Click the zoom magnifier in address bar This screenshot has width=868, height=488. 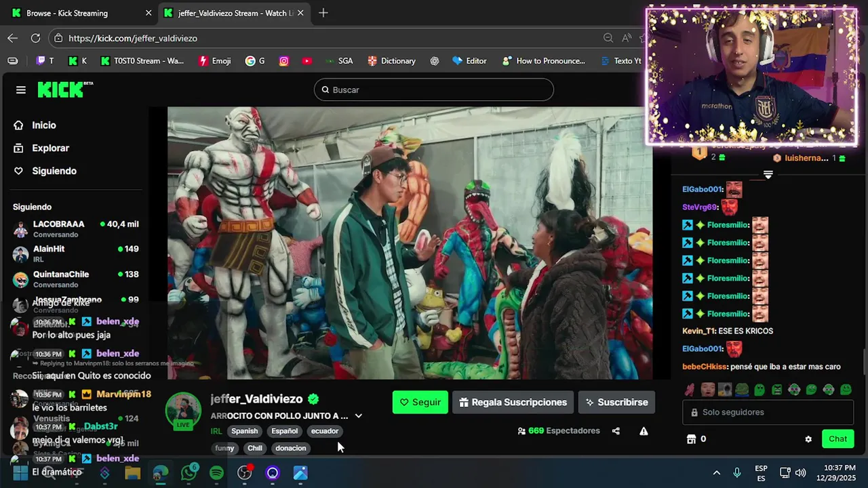pos(608,38)
